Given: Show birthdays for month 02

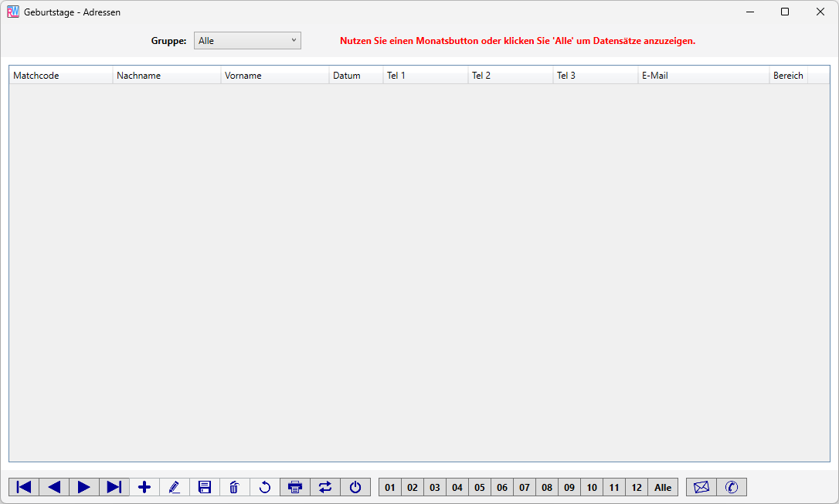Looking at the screenshot, I should [413, 487].
